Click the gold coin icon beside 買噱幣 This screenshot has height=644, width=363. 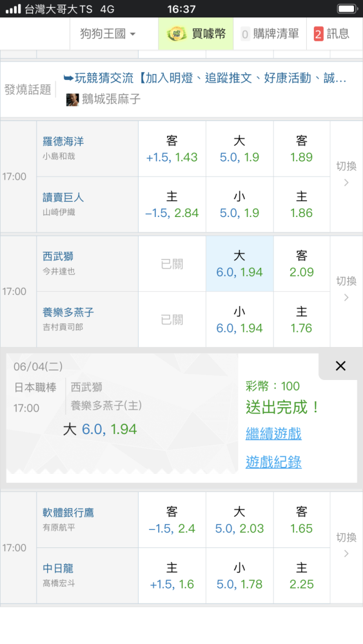point(177,33)
